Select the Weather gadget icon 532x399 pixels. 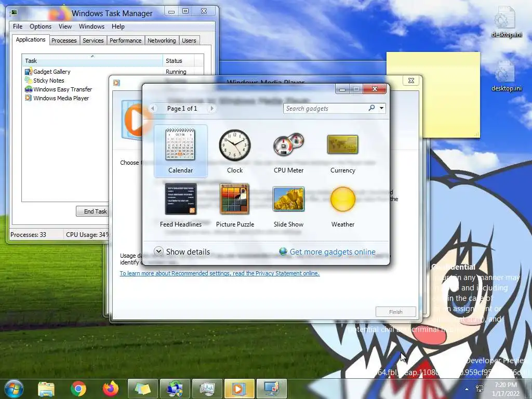pyautogui.click(x=343, y=199)
